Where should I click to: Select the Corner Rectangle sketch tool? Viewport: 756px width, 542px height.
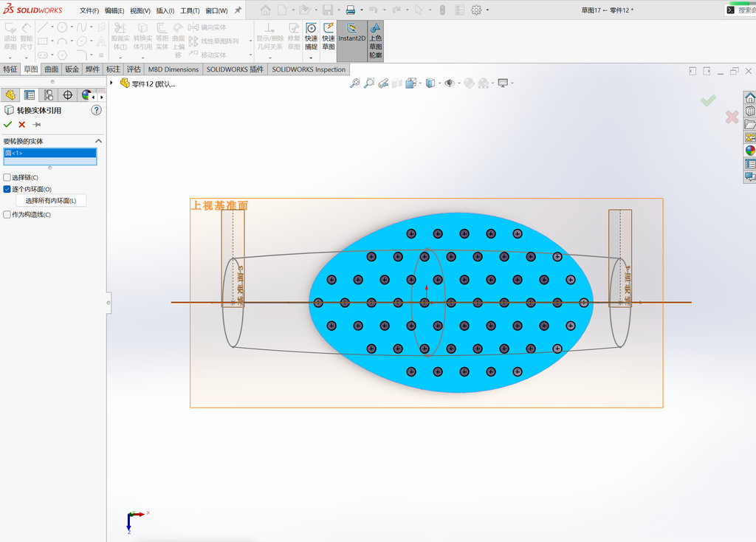tap(42, 41)
